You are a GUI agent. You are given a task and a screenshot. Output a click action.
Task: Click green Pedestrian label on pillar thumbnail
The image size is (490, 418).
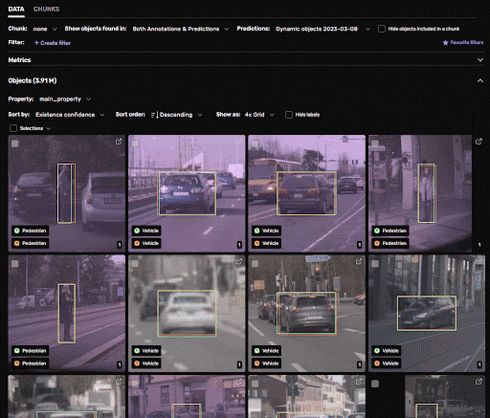pos(390,231)
